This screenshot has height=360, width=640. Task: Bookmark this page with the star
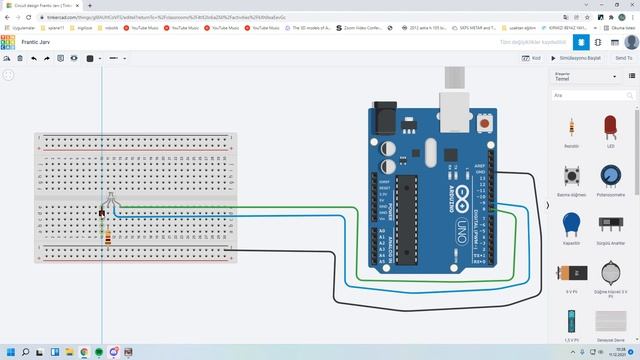(x=587, y=17)
